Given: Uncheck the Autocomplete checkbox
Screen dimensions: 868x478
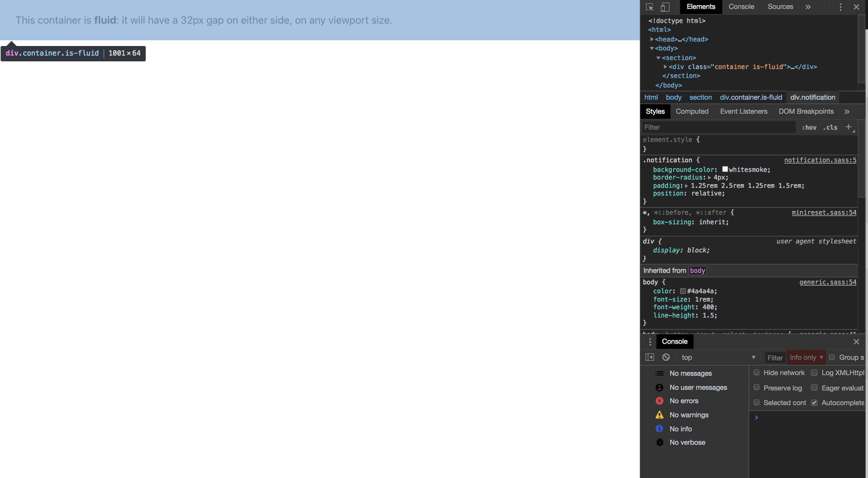Looking at the screenshot, I should [815, 403].
